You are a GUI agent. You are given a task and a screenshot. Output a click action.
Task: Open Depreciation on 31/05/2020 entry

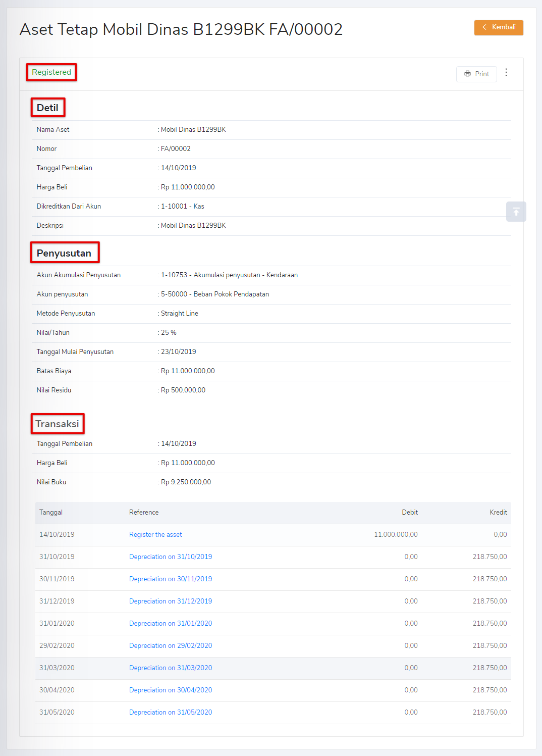click(x=170, y=712)
